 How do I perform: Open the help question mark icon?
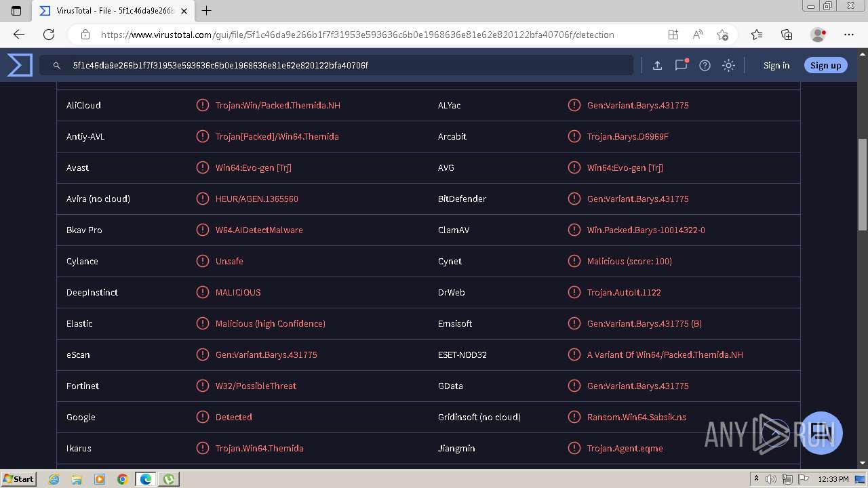pyautogui.click(x=705, y=65)
